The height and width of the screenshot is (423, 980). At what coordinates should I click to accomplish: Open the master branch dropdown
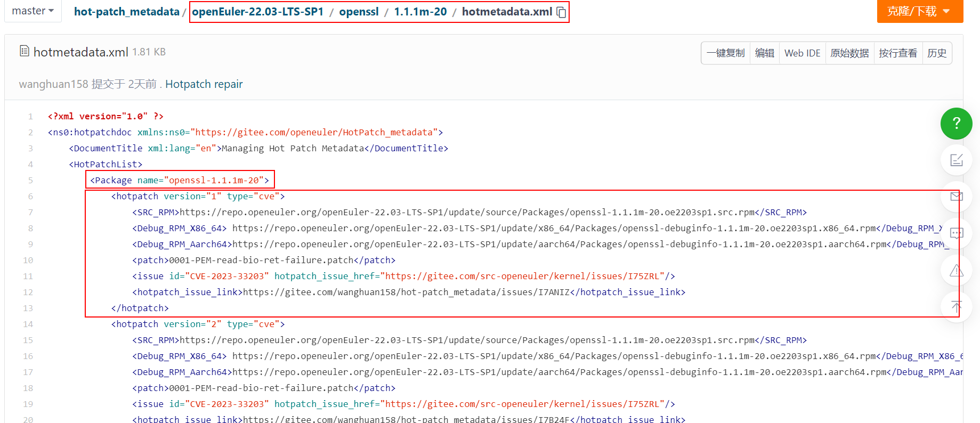click(33, 11)
